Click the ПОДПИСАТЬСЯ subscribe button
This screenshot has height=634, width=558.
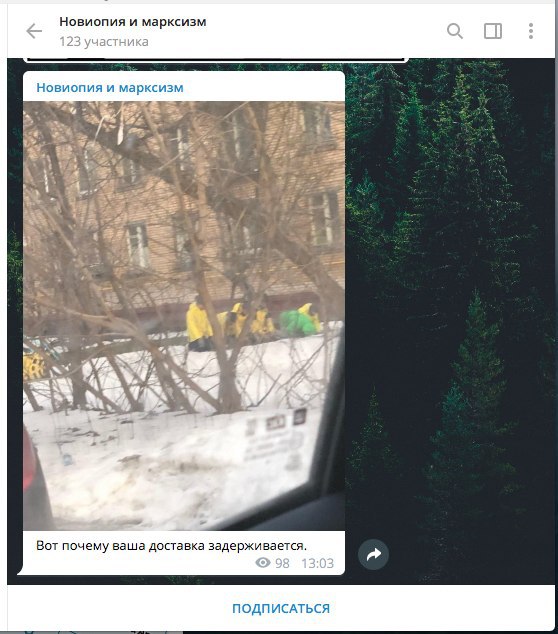(281, 608)
